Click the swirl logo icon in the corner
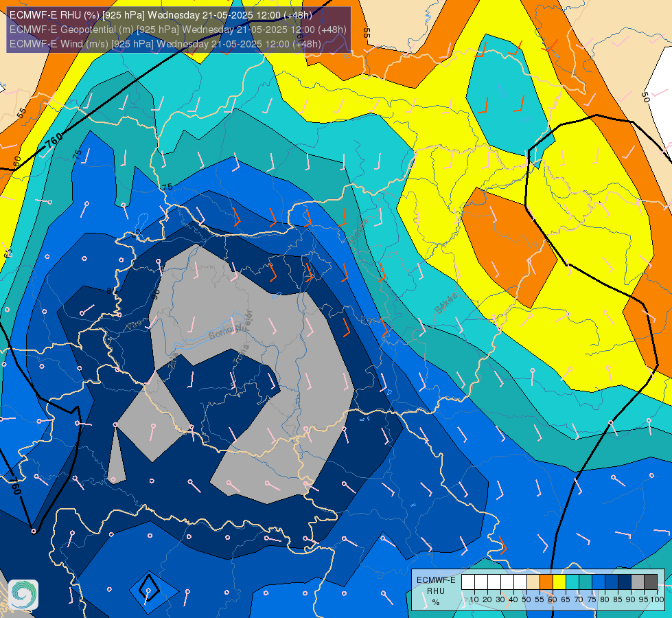This screenshot has width=672, height=618. [x=23, y=595]
